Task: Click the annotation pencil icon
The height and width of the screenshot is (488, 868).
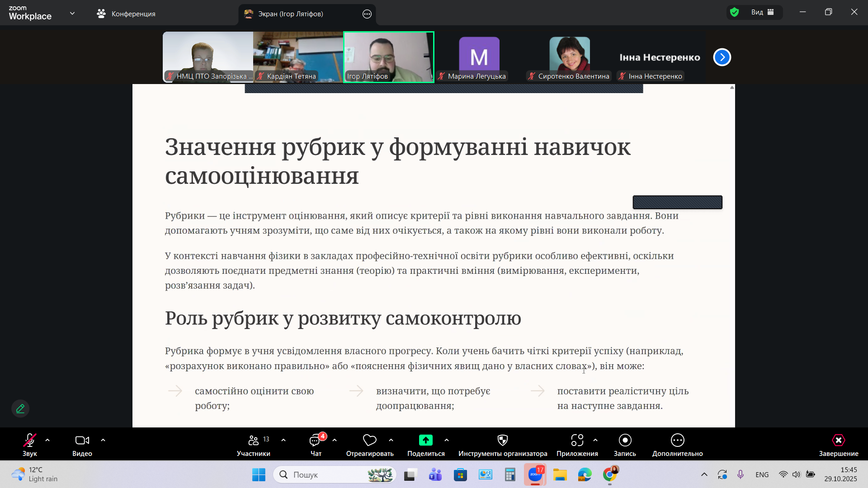Action: [x=20, y=408]
